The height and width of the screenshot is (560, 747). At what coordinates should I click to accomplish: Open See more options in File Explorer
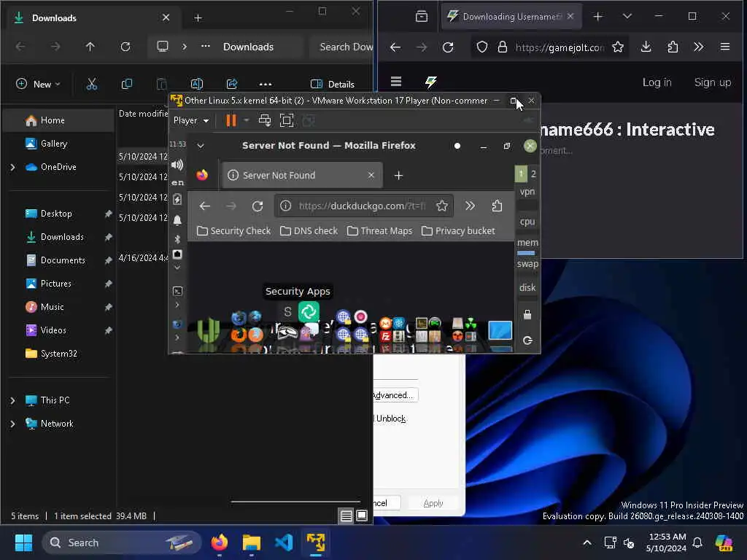click(266, 85)
